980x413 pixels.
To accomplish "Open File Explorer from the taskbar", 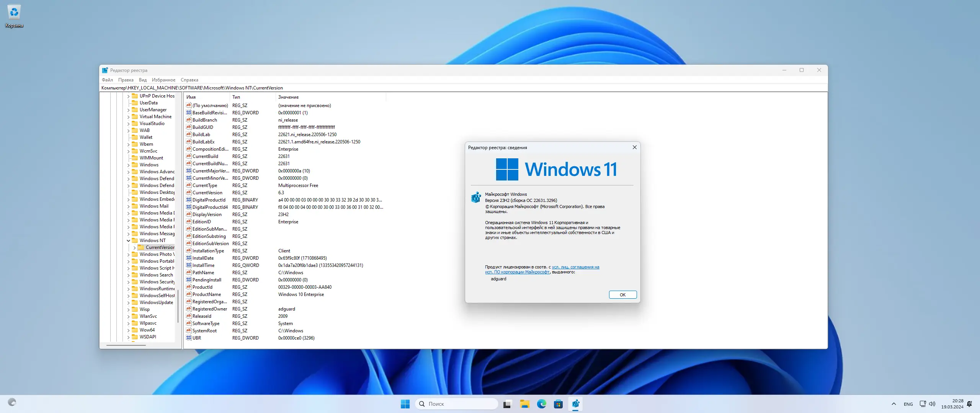I will (524, 404).
